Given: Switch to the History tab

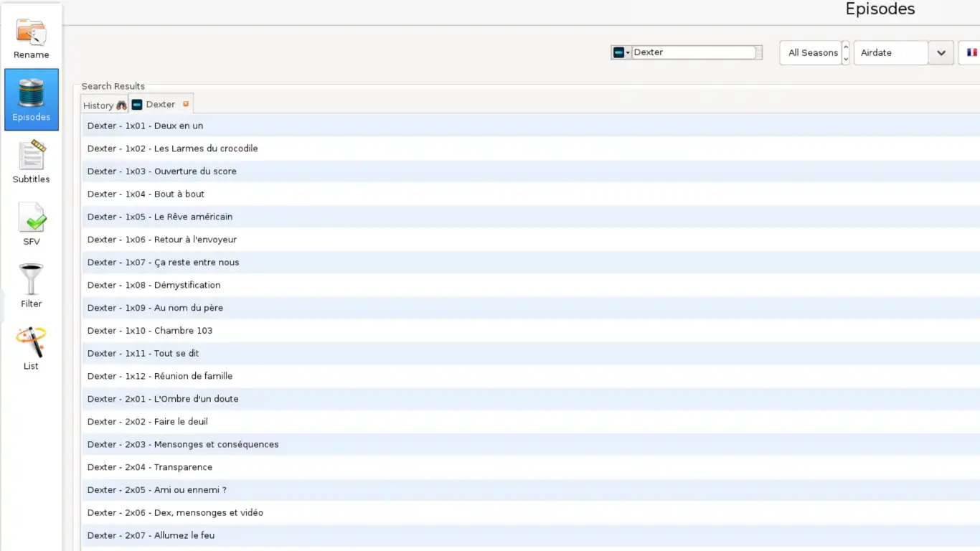Looking at the screenshot, I should [104, 105].
